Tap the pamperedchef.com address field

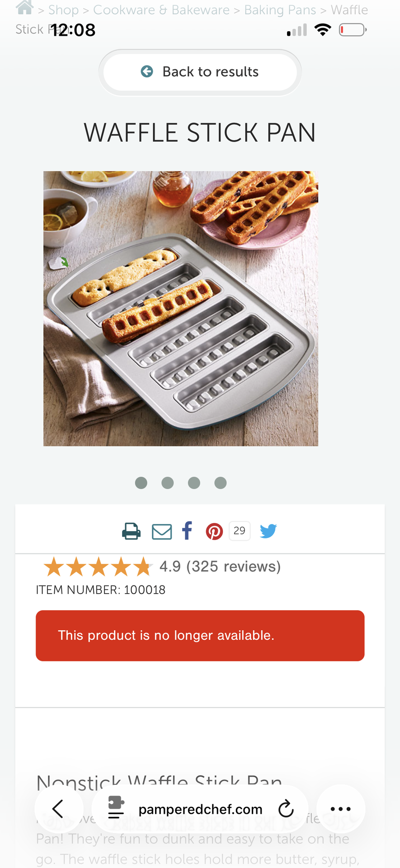[x=200, y=809]
